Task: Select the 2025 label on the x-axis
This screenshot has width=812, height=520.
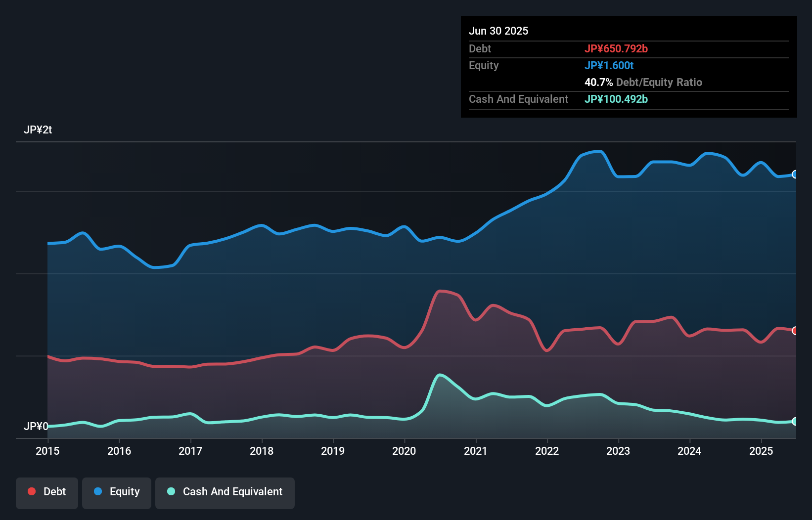Action: [761, 451]
